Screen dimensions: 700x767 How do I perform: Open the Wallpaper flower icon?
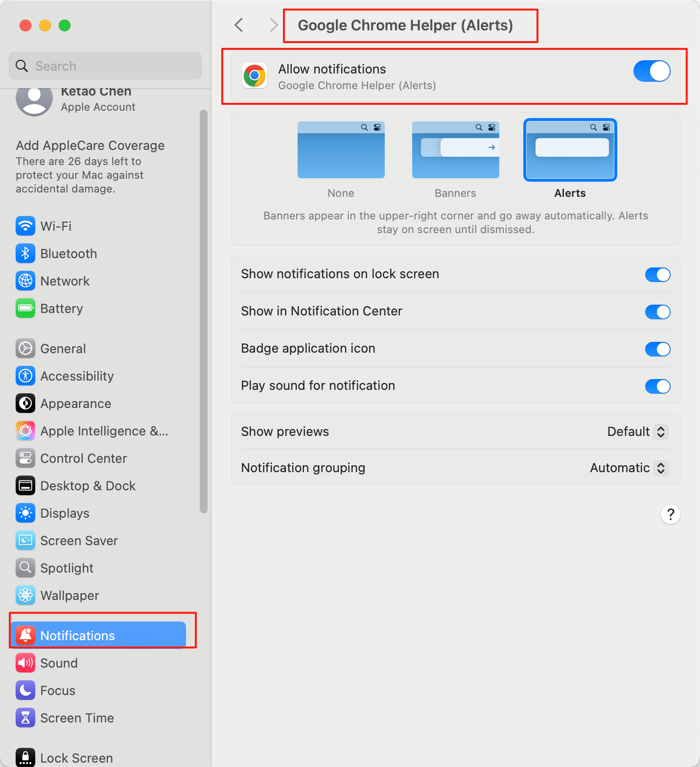25,595
